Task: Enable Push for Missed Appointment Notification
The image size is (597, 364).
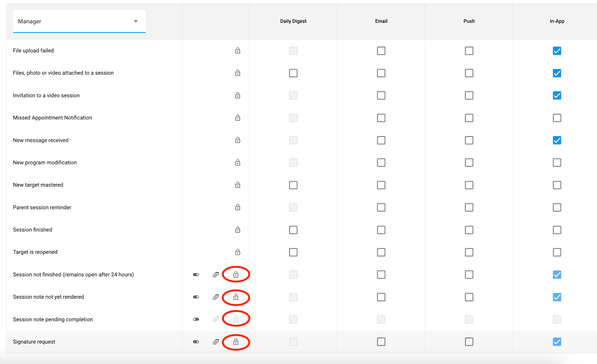Action: coord(469,118)
